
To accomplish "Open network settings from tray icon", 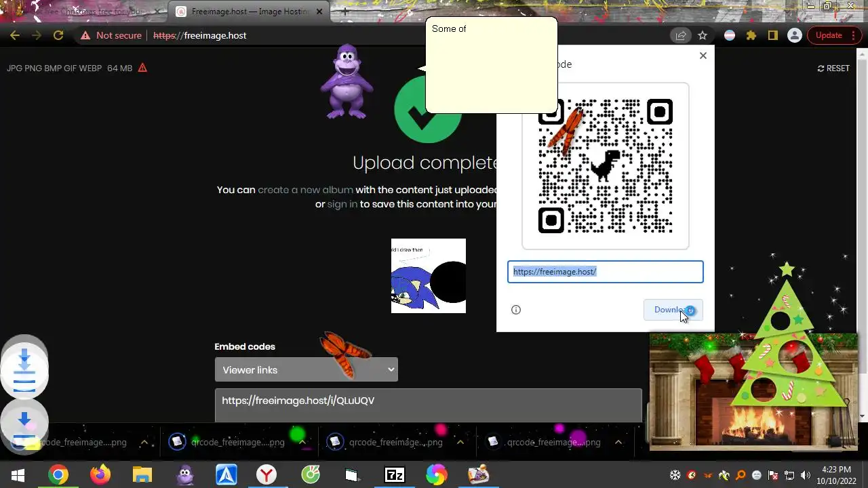I will (789, 475).
